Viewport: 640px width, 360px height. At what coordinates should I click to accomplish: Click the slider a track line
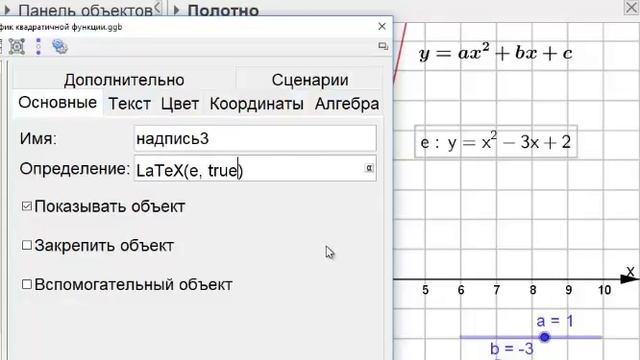click(531, 337)
